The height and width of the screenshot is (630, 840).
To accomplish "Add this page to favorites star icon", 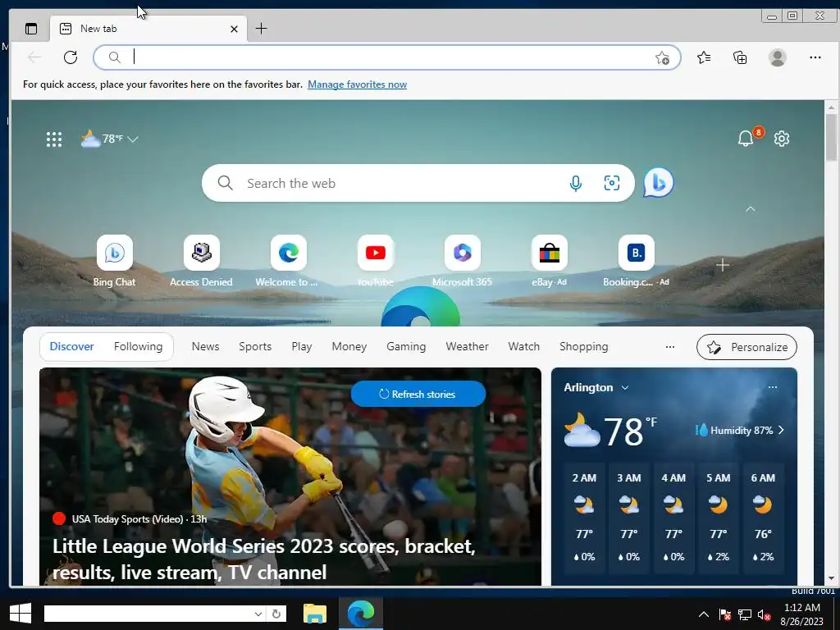I will point(662,58).
